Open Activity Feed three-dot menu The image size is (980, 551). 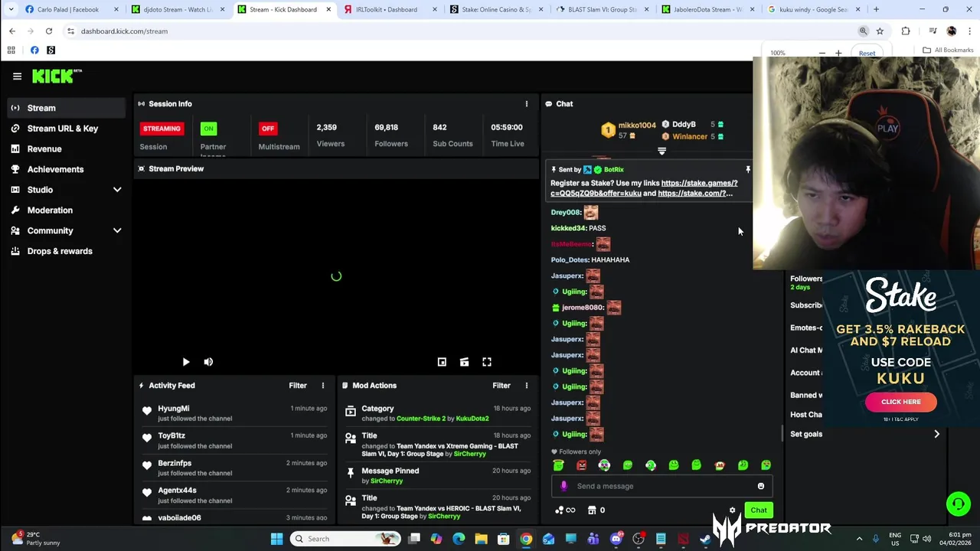tap(322, 386)
